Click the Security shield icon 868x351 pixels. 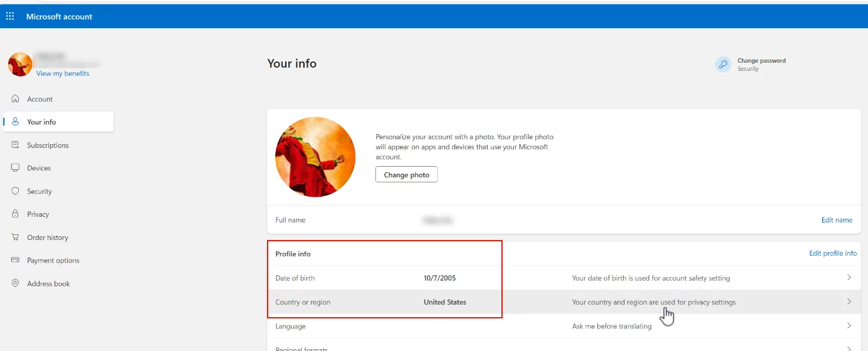[16, 191]
